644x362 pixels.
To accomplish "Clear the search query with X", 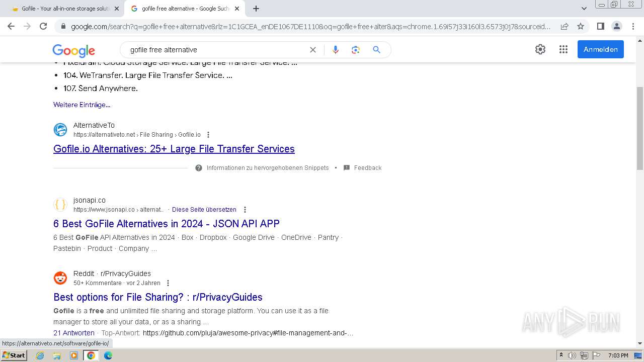I will pyautogui.click(x=313, y=50).
